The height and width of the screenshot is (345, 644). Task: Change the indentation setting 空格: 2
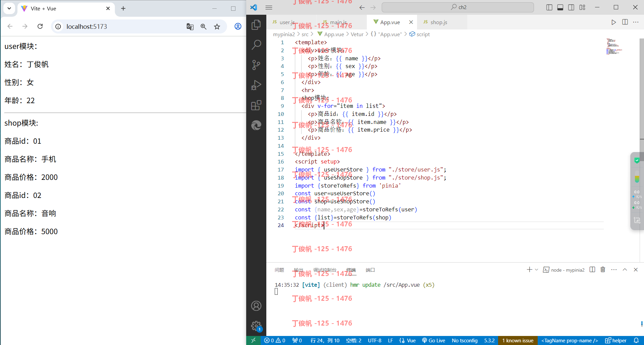click(354, 341)
